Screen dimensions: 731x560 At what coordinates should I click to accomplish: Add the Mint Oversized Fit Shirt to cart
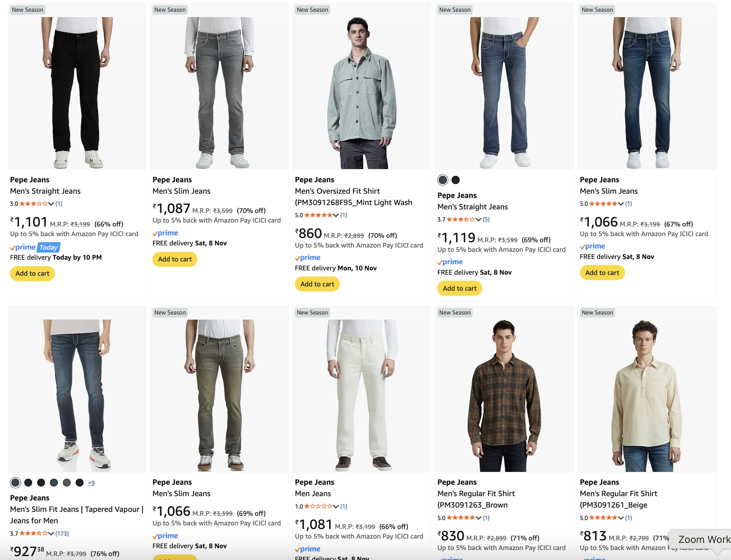317,284
